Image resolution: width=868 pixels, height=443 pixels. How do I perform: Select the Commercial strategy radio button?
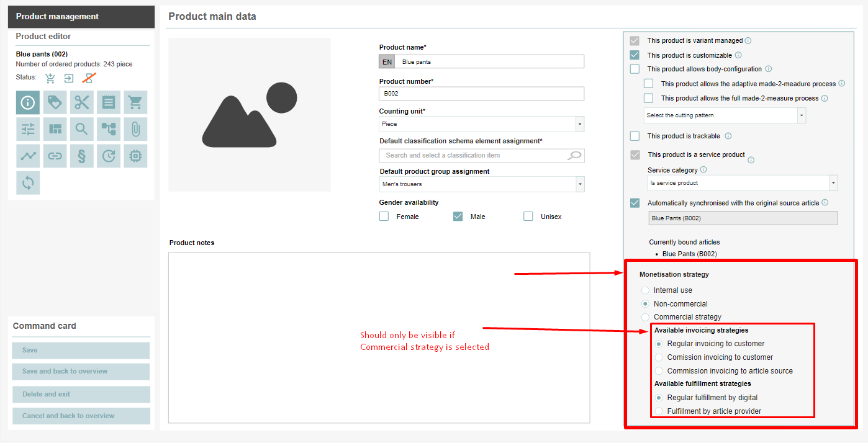point(646,317)
